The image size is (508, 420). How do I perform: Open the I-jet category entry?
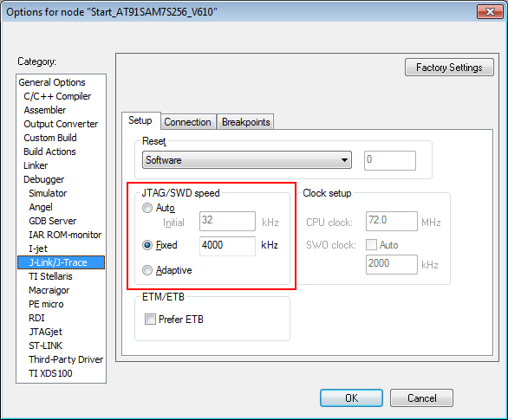tap(38, 249)
